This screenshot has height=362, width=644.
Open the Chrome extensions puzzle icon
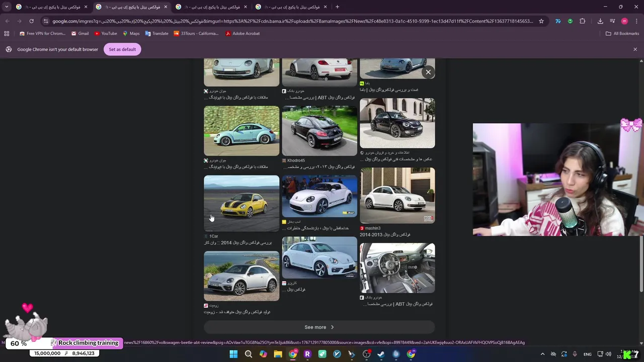(583, 21)
